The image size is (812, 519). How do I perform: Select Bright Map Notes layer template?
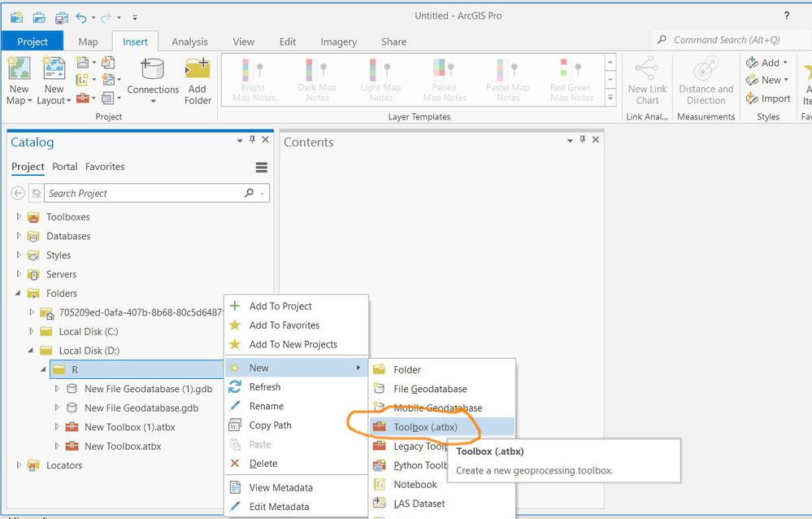point(254,80)
